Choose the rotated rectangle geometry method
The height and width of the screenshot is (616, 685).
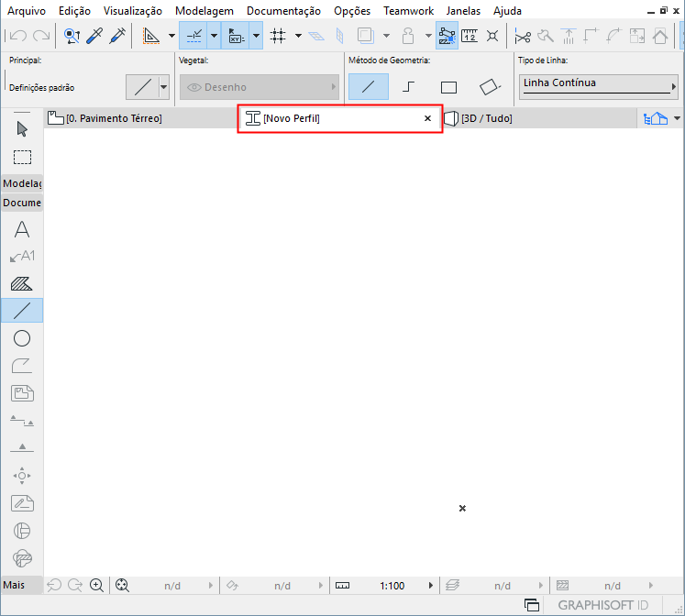tap(490, 86)
